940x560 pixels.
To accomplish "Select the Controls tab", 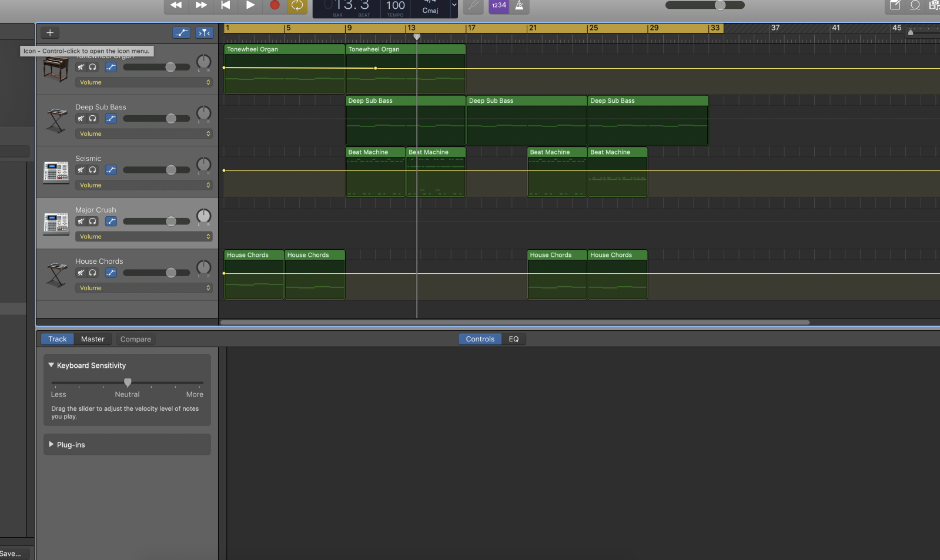I will [480, 339].
